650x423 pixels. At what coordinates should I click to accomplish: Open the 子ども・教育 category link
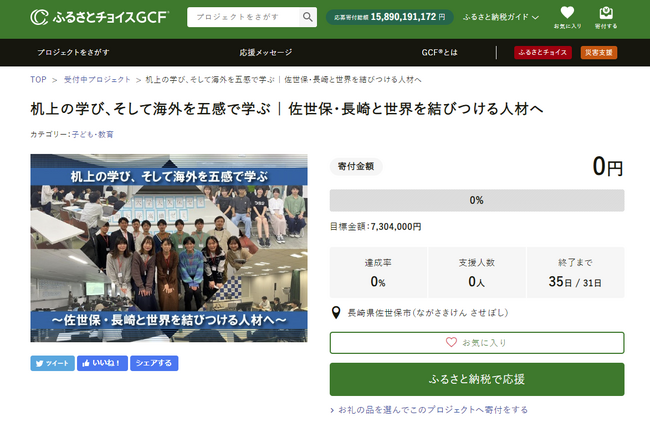pyautogui.click(x=93, y=134)
